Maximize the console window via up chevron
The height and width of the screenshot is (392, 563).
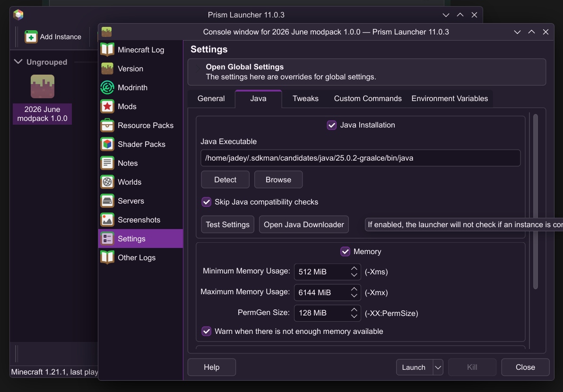(x=531, y=32)
